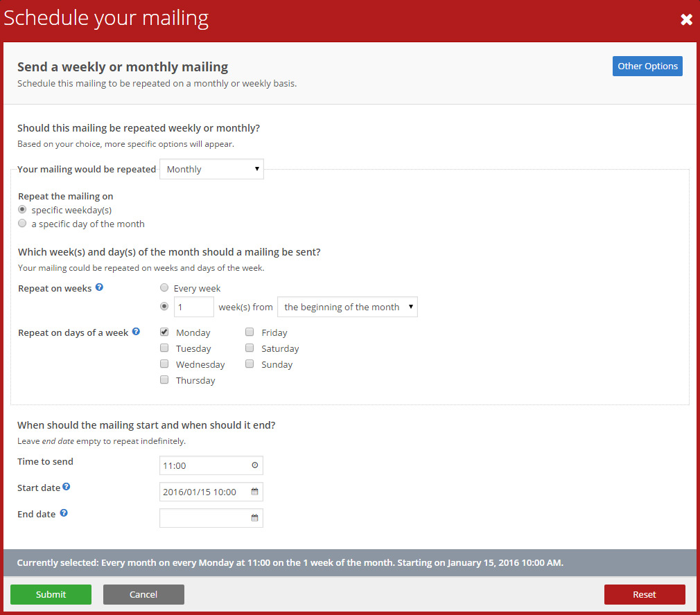This screenshot has width=700, height=615.
Task: Click the Start date help icon
Action: (67, 487)
